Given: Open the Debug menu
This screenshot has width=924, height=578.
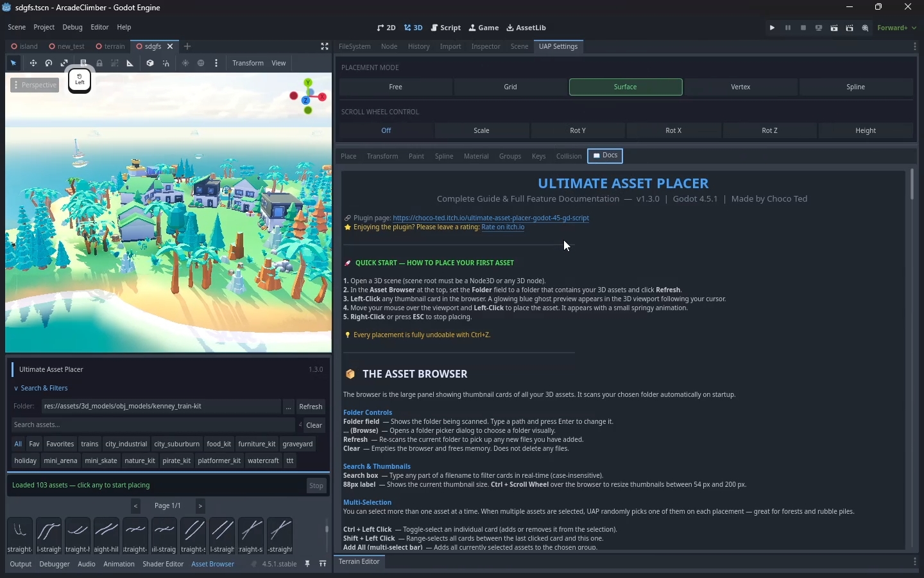Looking at the screenshot, I should [x=73, y=28].
